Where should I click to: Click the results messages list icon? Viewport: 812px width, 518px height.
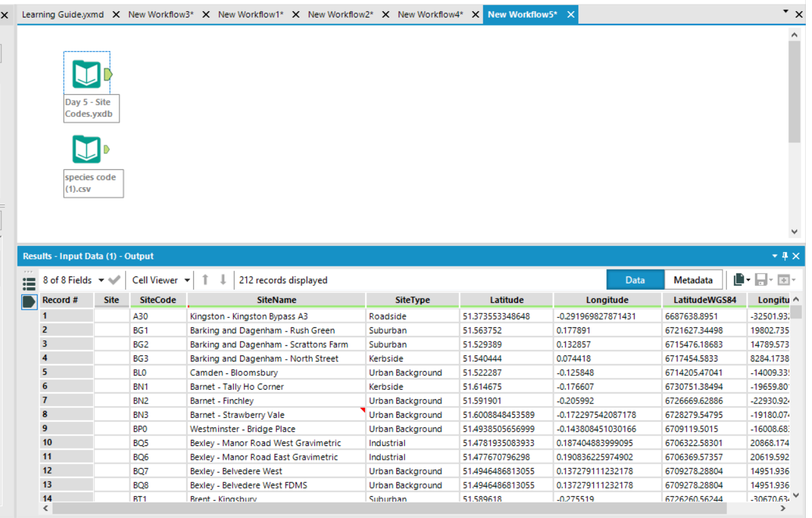tap(29, 282)
